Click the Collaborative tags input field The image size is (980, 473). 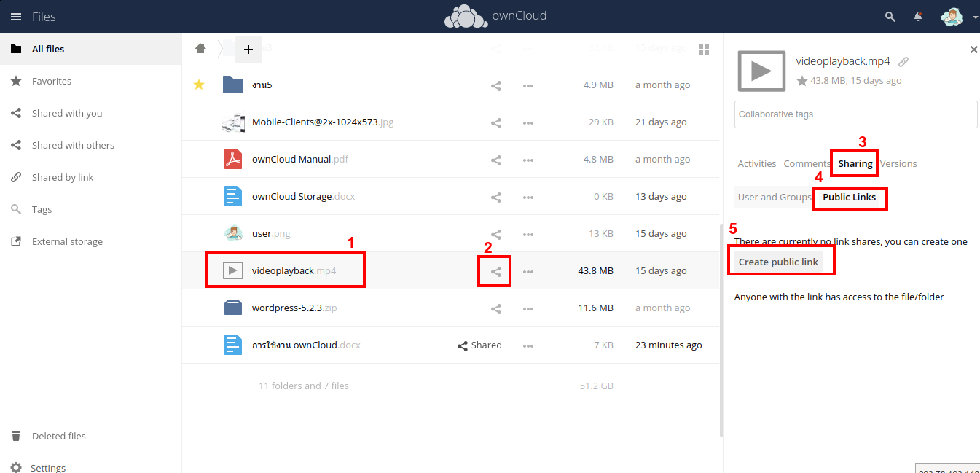pyautogui.click(x=855, y=114)
